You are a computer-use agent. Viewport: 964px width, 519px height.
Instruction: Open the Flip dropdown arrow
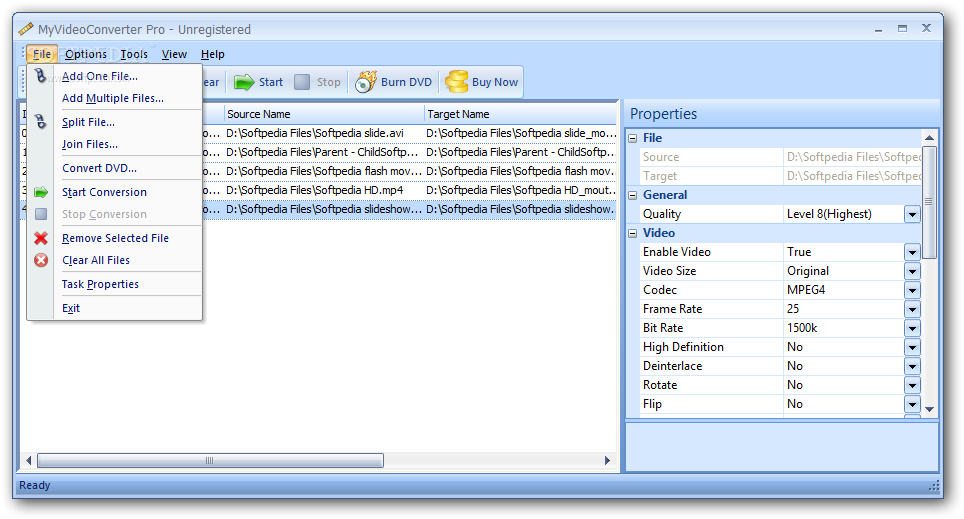[912, 405]
